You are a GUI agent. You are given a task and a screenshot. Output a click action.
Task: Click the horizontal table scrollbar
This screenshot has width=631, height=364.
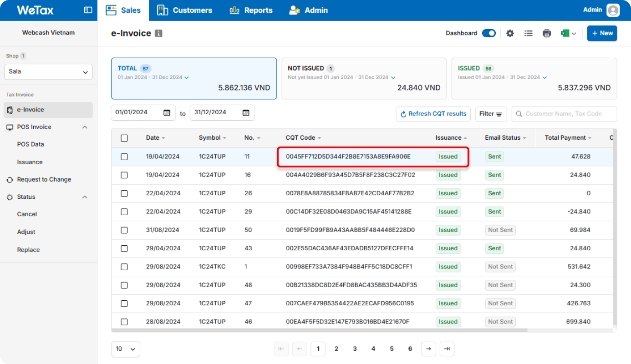pos(319,330)
